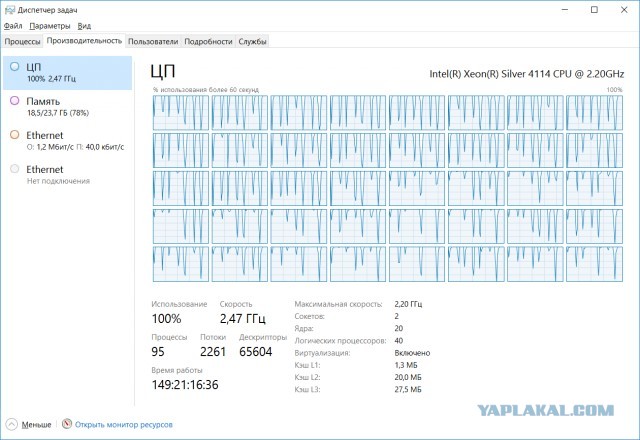Open the Подробности tab

coord(208,42)
